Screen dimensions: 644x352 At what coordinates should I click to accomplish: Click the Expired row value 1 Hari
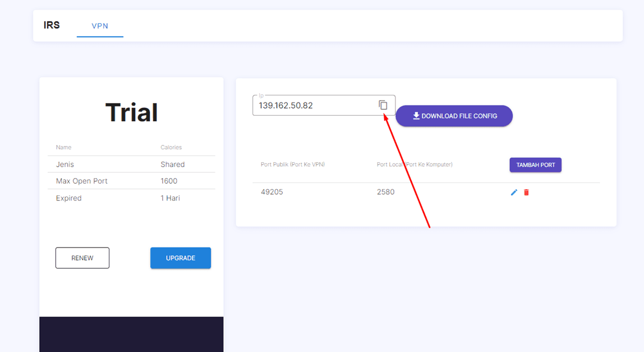coord(170,198)
